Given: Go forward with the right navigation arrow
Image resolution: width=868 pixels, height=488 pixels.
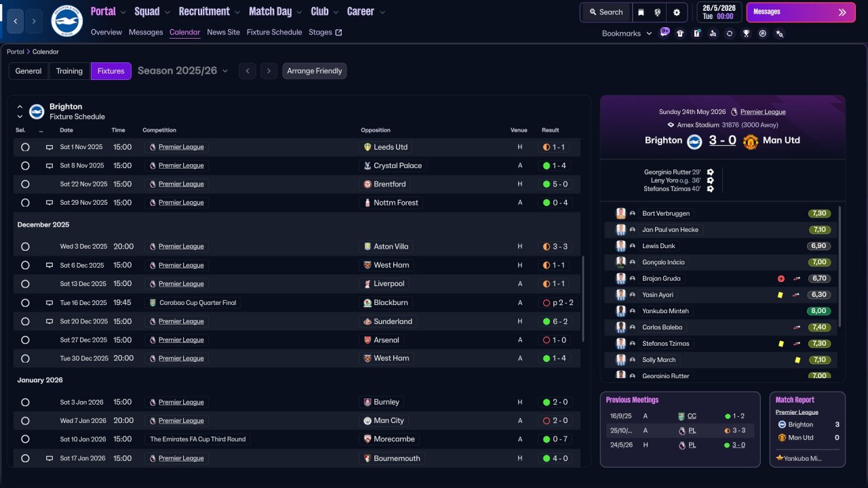Looking at the screenshot, I should pyautogui.click(x=35, y=21).
